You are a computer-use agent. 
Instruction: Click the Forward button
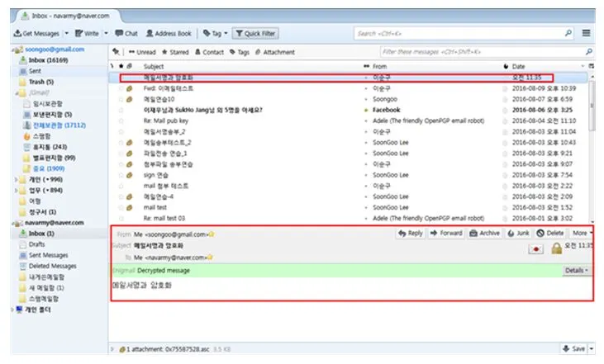click(x=445, y=234)
